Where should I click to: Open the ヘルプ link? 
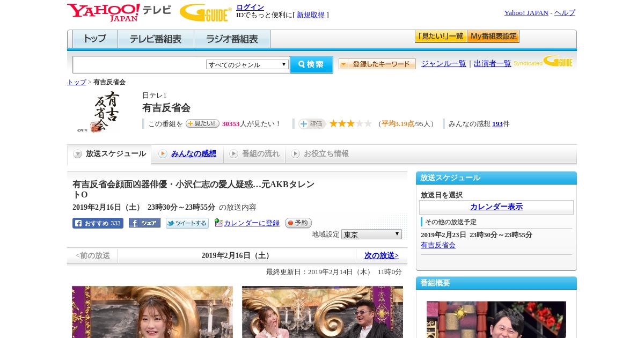(x=565, y=13)
